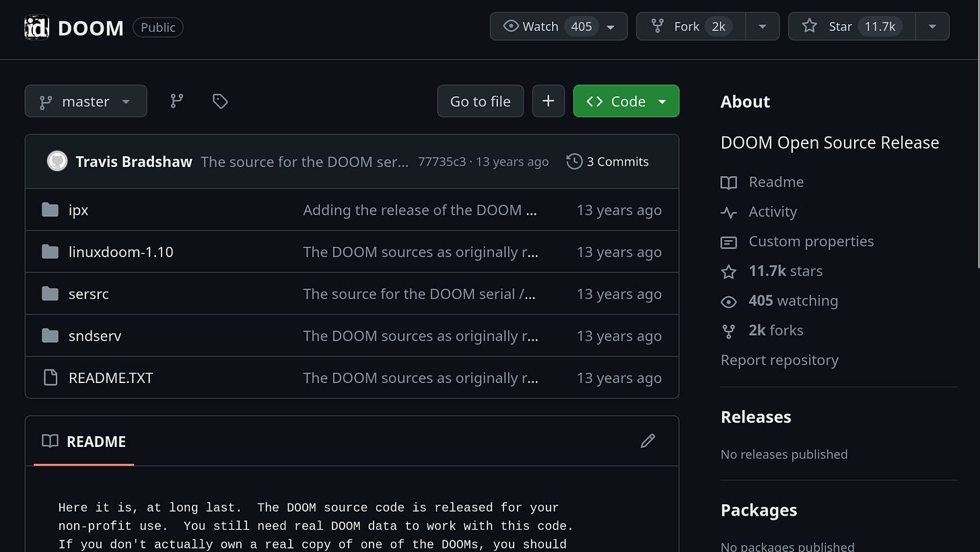Open the sersrc row's commit message
Screen dimensions: 980x552
[419, 294]
